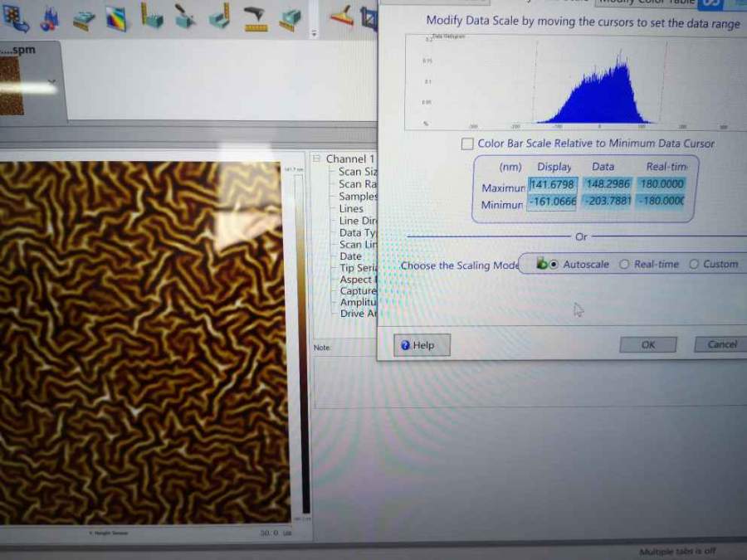Click the vertical color bar beside the image
This screenshot has height=560, width=747.
point(300,343)
